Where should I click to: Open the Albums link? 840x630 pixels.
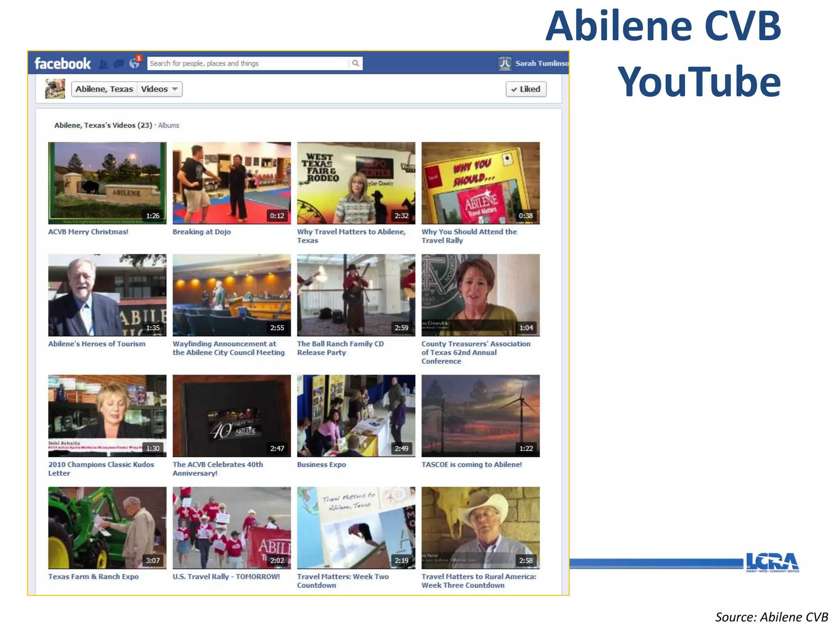coord(169,126)
